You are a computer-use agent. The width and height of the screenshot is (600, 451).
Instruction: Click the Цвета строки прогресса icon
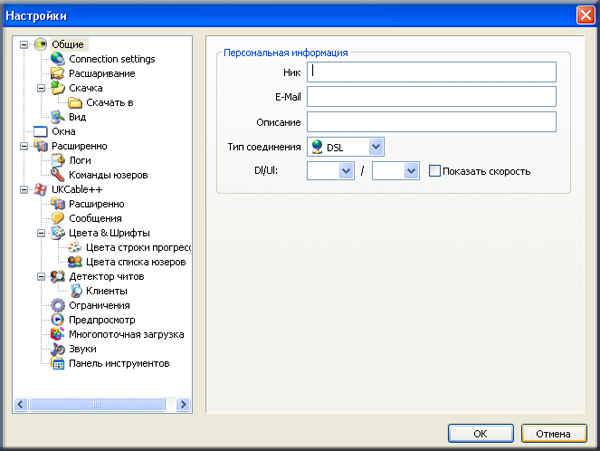75,247
